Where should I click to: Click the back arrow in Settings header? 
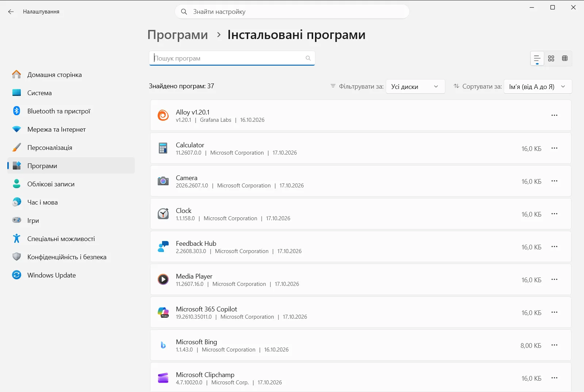(11, 12)
